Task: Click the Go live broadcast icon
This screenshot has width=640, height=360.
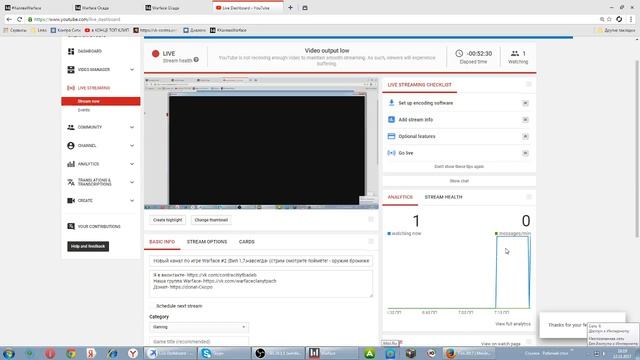Action: click(391, 153)
